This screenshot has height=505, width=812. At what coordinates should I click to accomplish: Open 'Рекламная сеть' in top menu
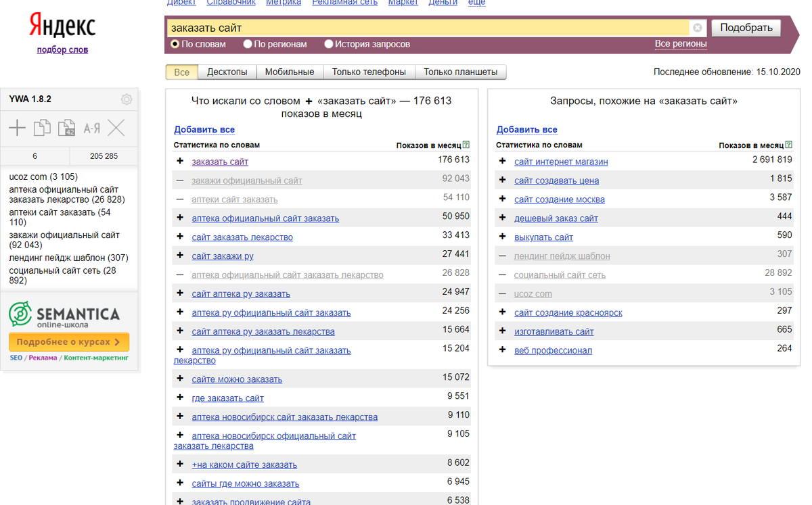tap(345, 3)
